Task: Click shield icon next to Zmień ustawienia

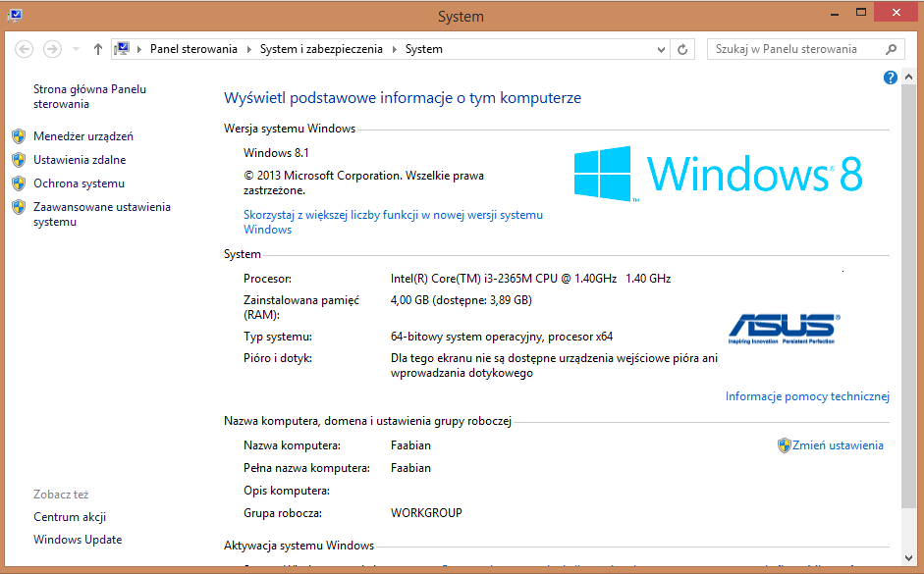Action: tap(784, 445)
